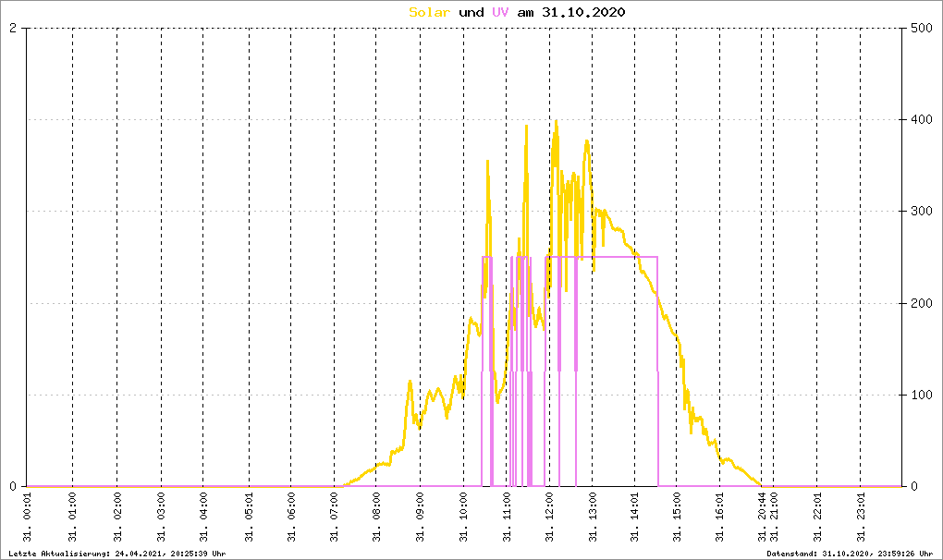Click the 'Datenstand' timestamp footer
Screen dimensions: 943x560
coord(850,554)
